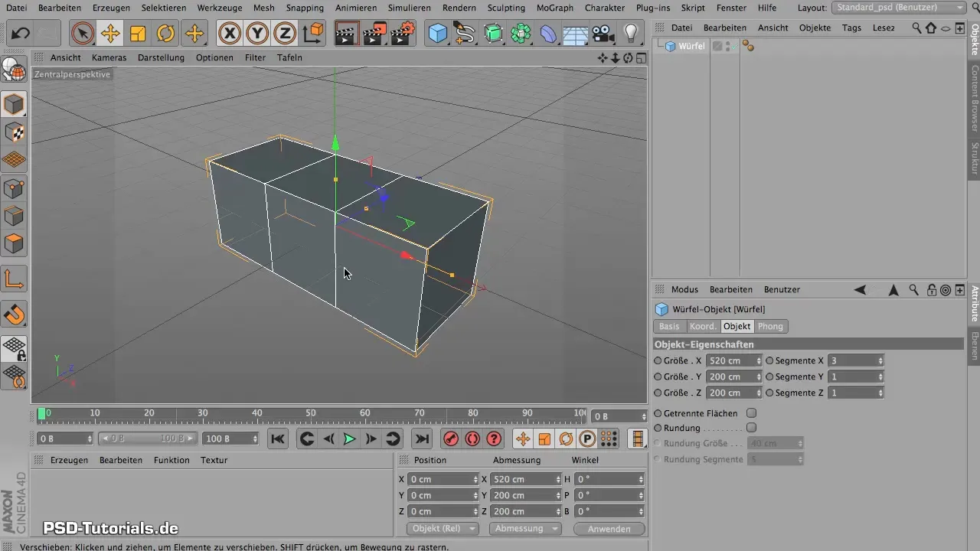Add a floor environment object

576,34
